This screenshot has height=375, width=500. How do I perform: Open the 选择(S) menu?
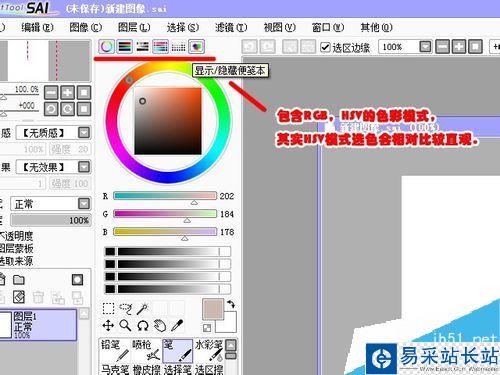tap(183, 27)
